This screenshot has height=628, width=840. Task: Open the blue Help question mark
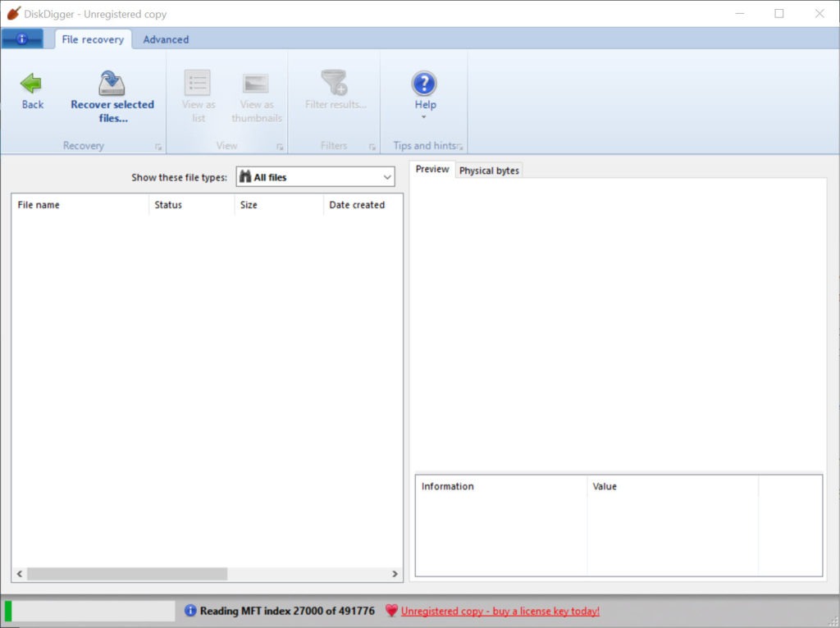[x=424, y=84]
